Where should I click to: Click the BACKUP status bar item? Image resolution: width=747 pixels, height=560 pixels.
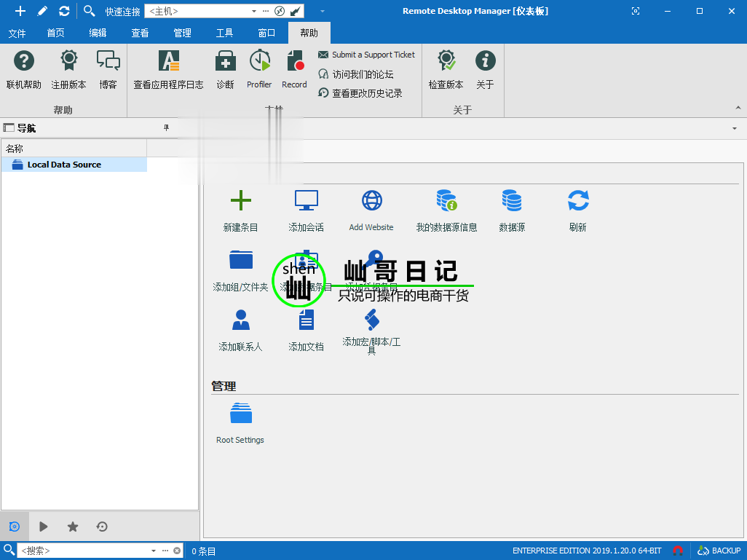pyautogui.click(x=719, y=551)
